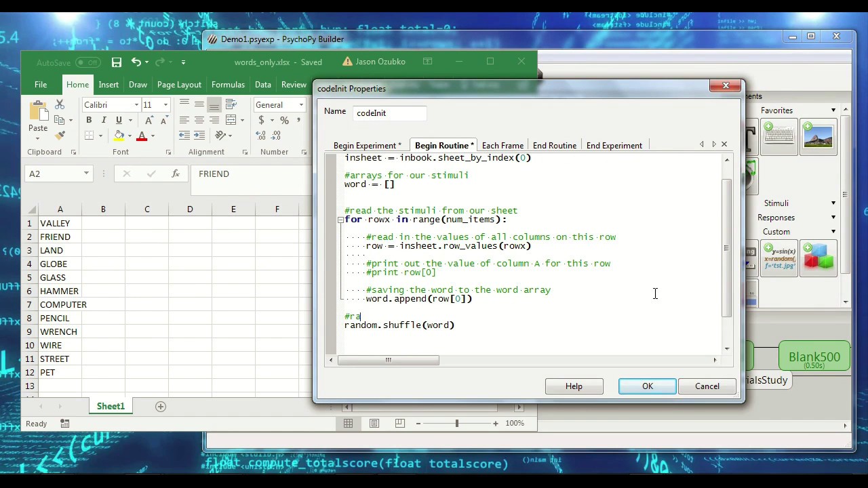The height and width of the screenshot is (488, 868).
Task: Toggle Bottom Align in Excel ribbon
Action: point(214,105)
